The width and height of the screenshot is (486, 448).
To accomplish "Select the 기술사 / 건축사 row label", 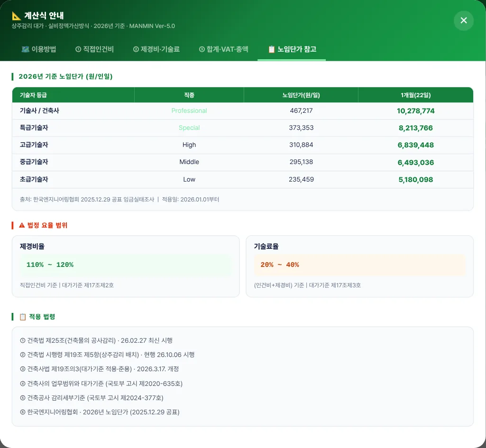I will [x=39, y=110].
